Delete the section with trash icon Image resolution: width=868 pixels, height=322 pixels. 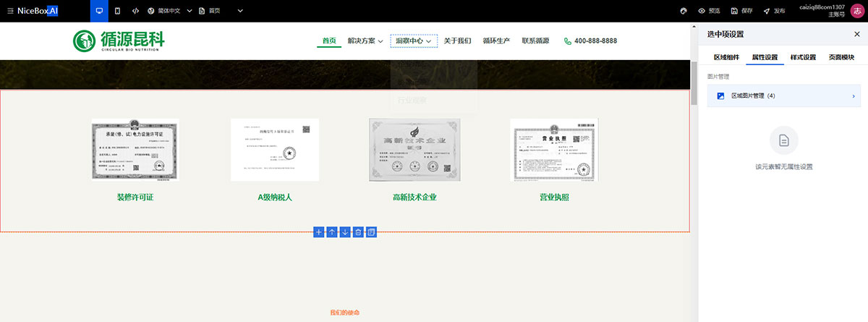[x=358, y=232]
